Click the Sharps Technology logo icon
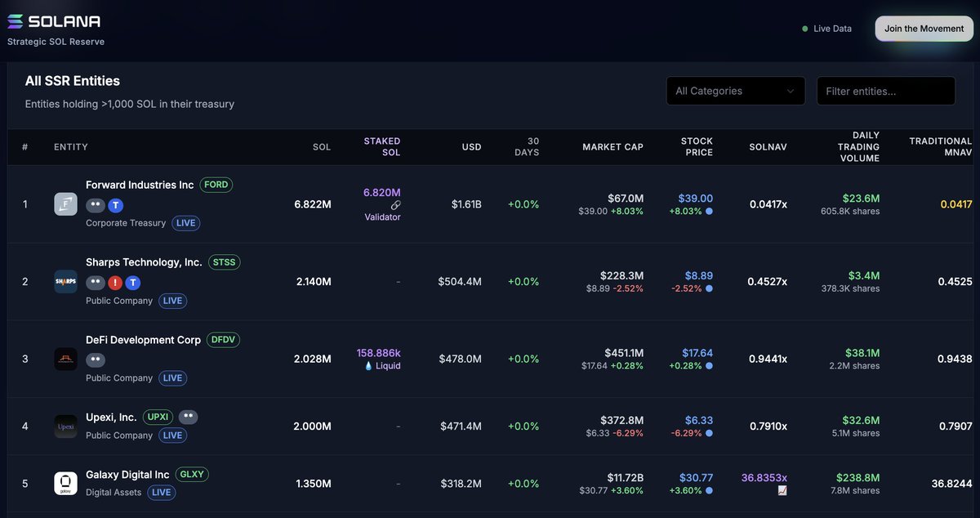The width and height of the screenshot is (980, 518). click(65, 282)
